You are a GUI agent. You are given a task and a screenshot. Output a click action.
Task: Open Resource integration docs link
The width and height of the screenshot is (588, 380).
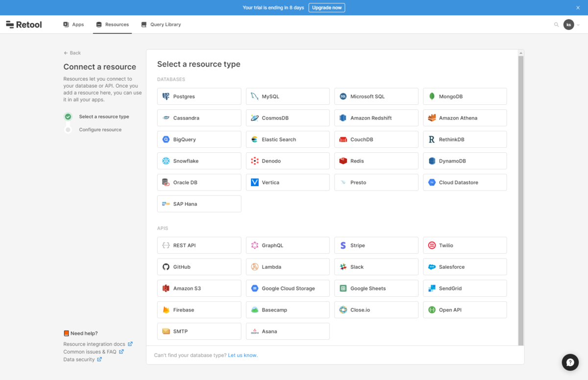pos(98,344)
